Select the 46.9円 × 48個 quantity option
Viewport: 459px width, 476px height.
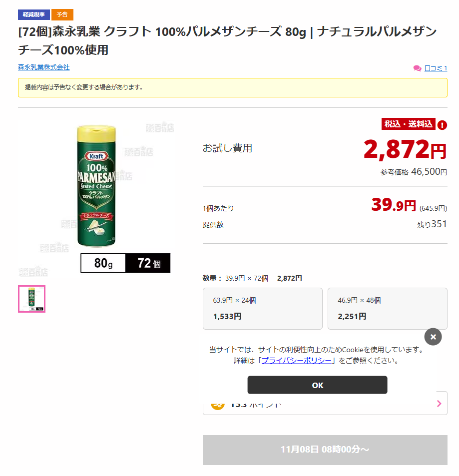coord(387,308)
